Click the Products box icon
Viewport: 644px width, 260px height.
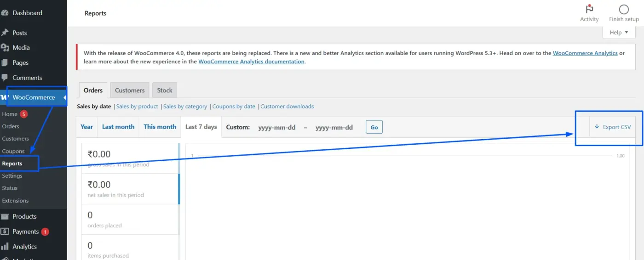click(5, 216)
